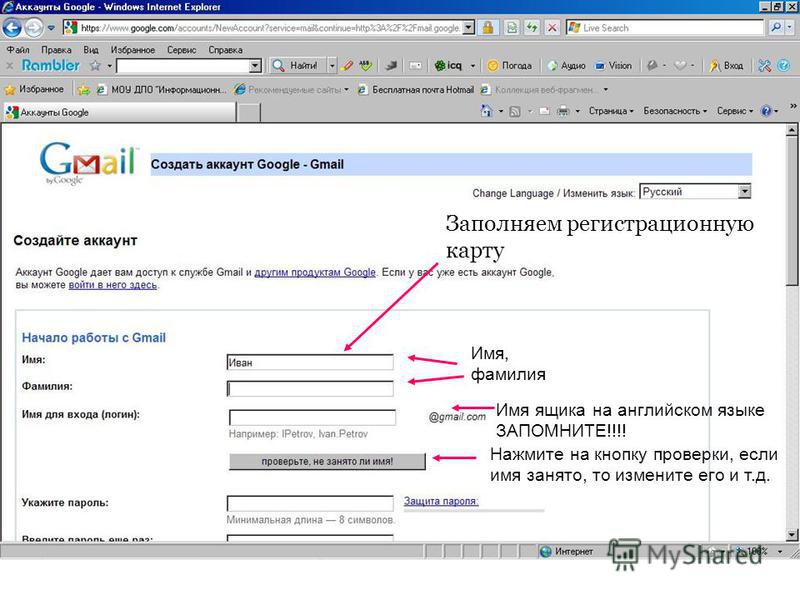The height and width of the screenshot is (600, 800).
Task: Click the Live Search input box
Action: point(664,28)
